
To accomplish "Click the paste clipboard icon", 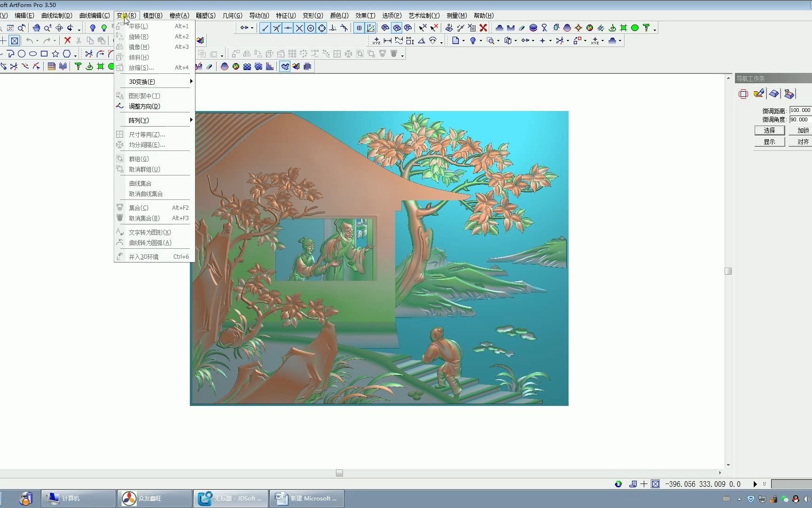I will 101,40.
